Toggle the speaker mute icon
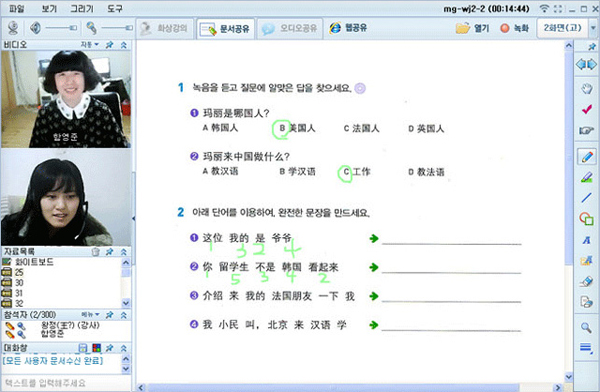This screenshot has width=600, height=392. tap(36, 28)
